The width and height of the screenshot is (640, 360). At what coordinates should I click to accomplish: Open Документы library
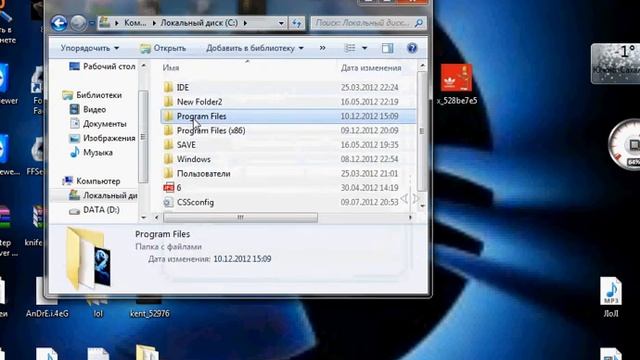[x=98, y=124]
